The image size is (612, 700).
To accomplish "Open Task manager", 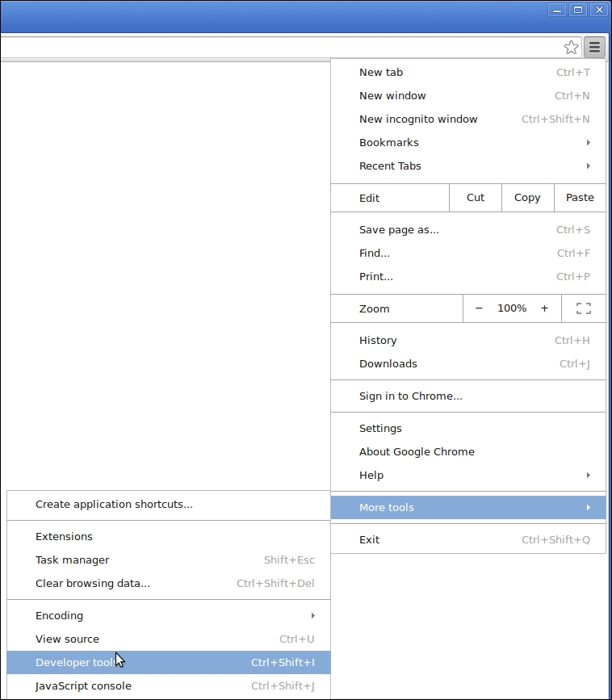I will (x=169, y=560).
